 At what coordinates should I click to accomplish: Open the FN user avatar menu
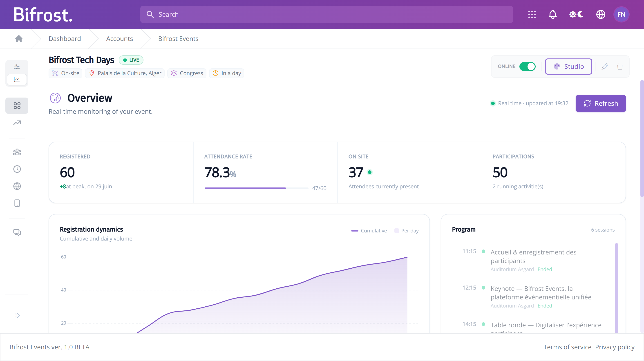point(621,14)
